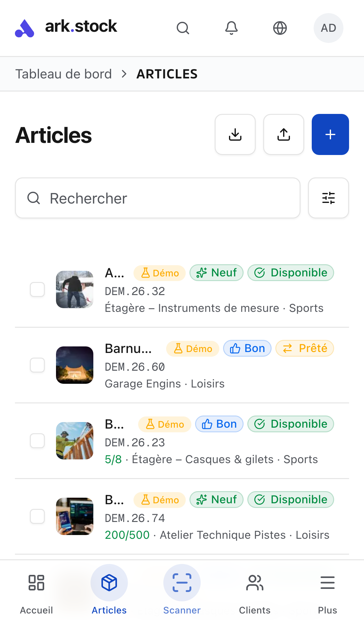364x620 pixels.
Task: Open the thumbnail for article DEM.26.60
Action: (75, 365)
